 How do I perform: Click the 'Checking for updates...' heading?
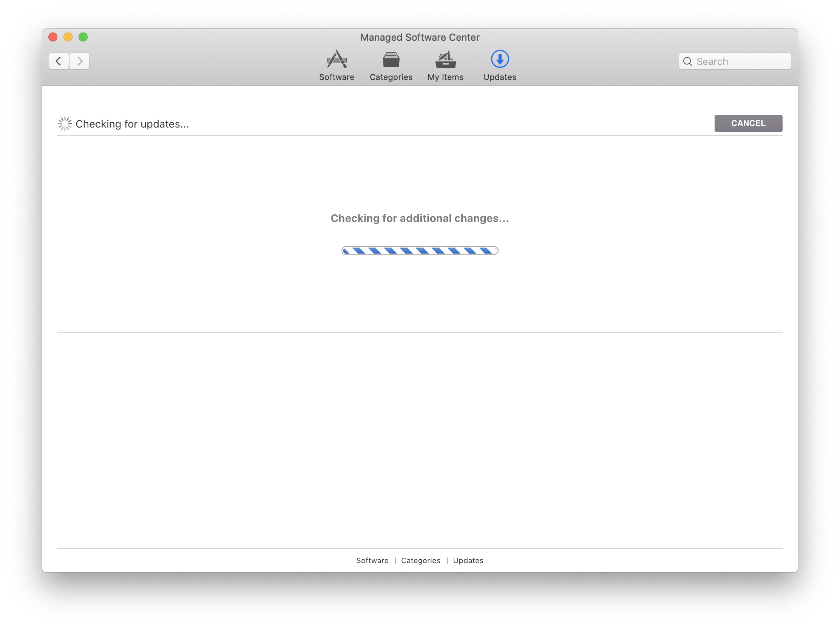tap(132, 124)
